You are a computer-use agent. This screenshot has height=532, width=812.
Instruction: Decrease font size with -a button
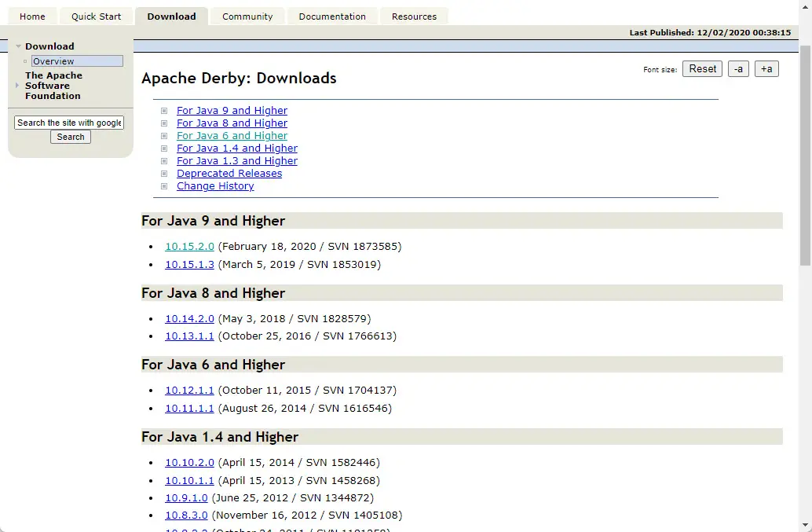pyautogui.click(x=738, y=69)
